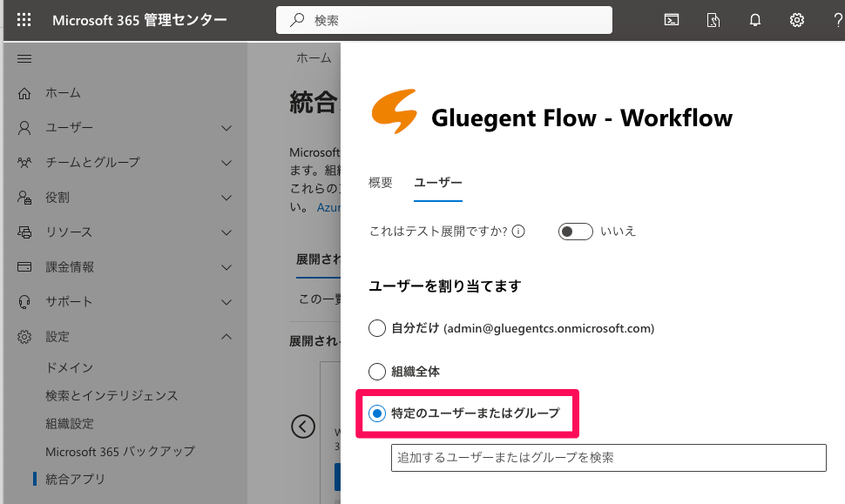Open settings gear icon in header
Screen dimensions: 845x504
[x=797, y=21]
